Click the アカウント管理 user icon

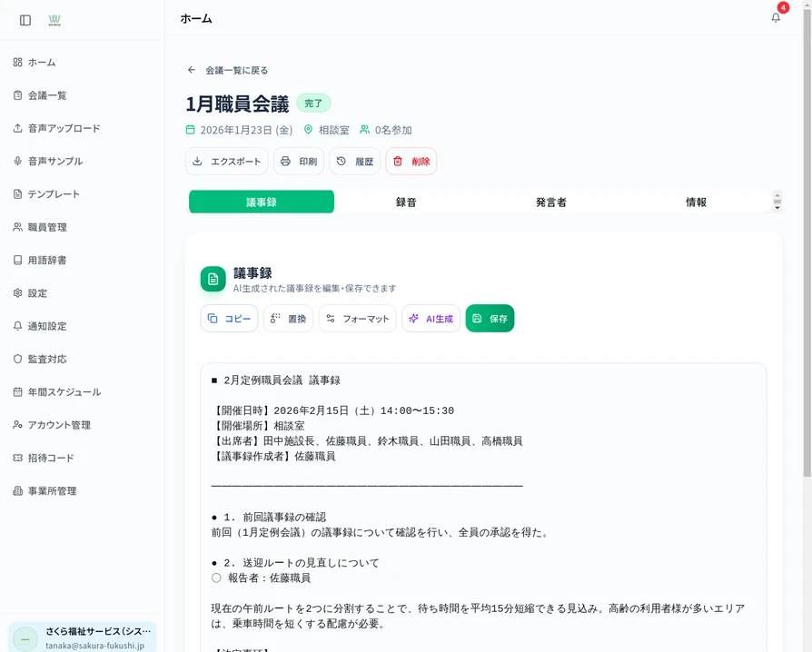[17, 425]
